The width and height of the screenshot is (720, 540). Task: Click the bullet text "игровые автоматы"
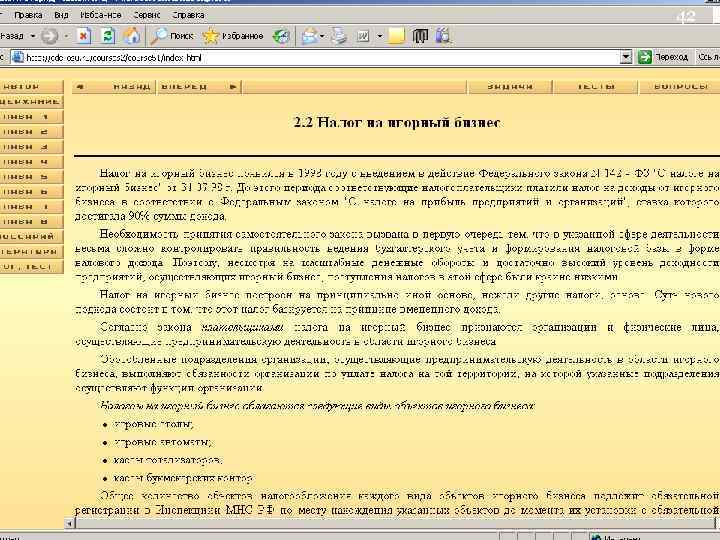(163, 442)
